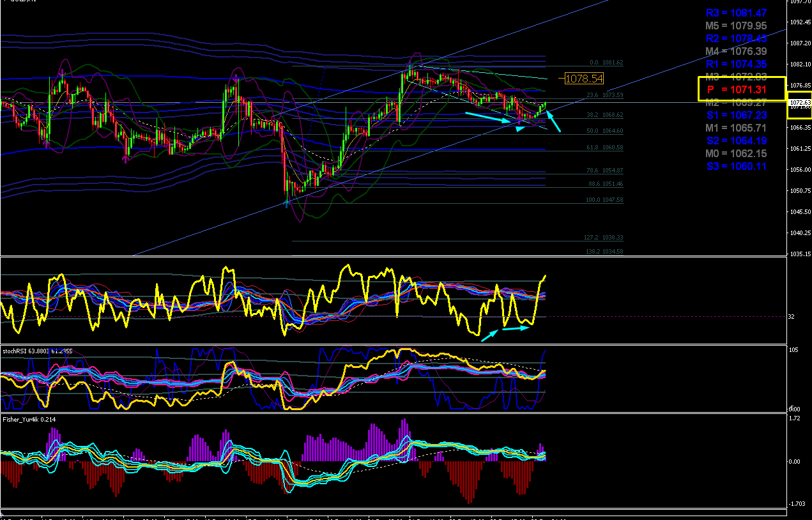
Task: Click the R3 = 1081.47 resistance label
Action: coord(736,13)
